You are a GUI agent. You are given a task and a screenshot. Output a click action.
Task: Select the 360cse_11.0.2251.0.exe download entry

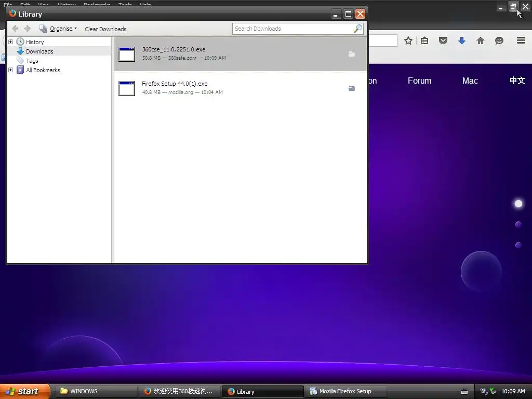(240, 54)
